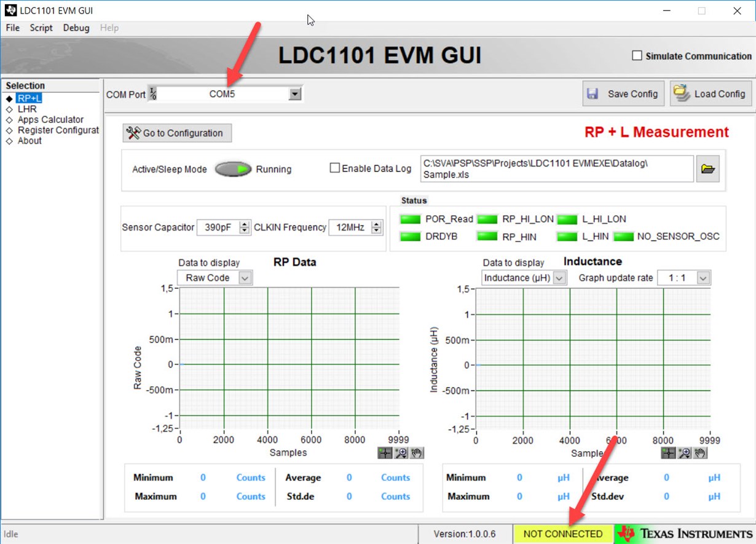Open the COM Port dropdown arrow
Screen dimensions: 756x544
(x=295, y=94)
